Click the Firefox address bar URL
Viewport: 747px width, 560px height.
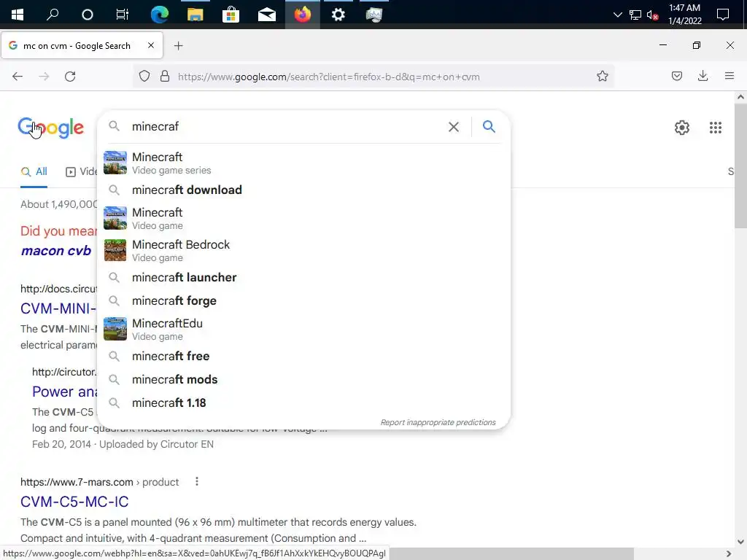point(329,77)
